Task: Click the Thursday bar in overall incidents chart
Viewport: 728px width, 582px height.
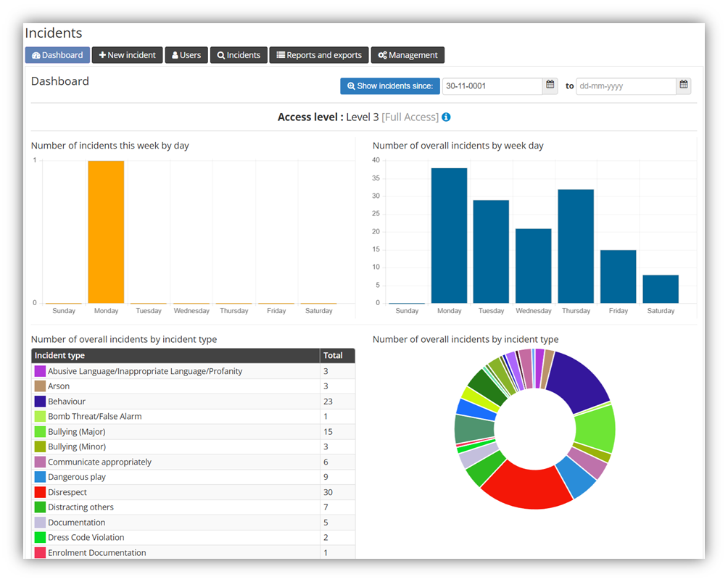Action: click(576, 246)
